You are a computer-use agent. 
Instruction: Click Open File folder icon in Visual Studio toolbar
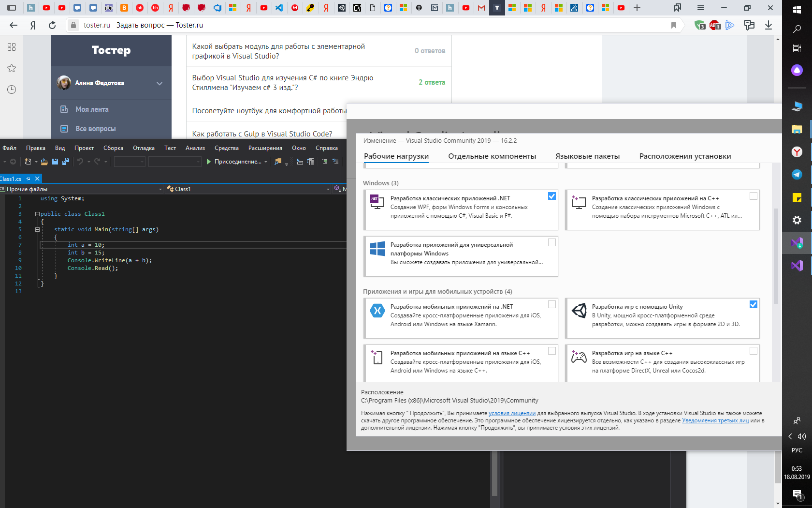coord(44,162)
